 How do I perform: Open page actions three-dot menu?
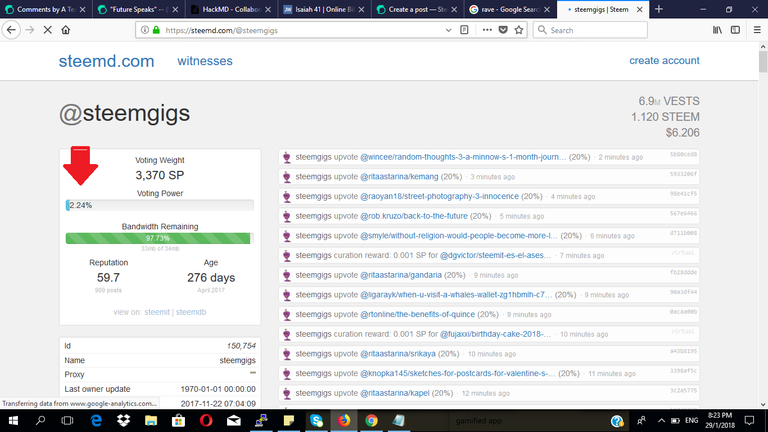click(x=487, y=30)
